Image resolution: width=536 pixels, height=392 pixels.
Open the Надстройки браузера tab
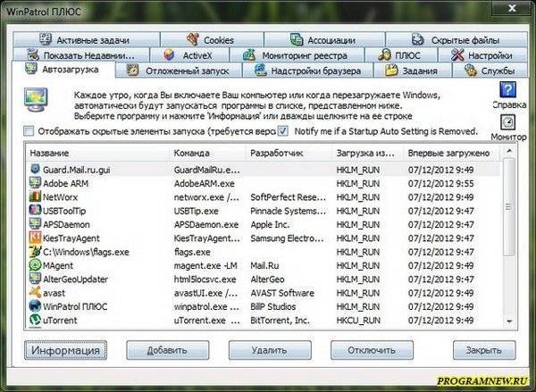(308, 71)
